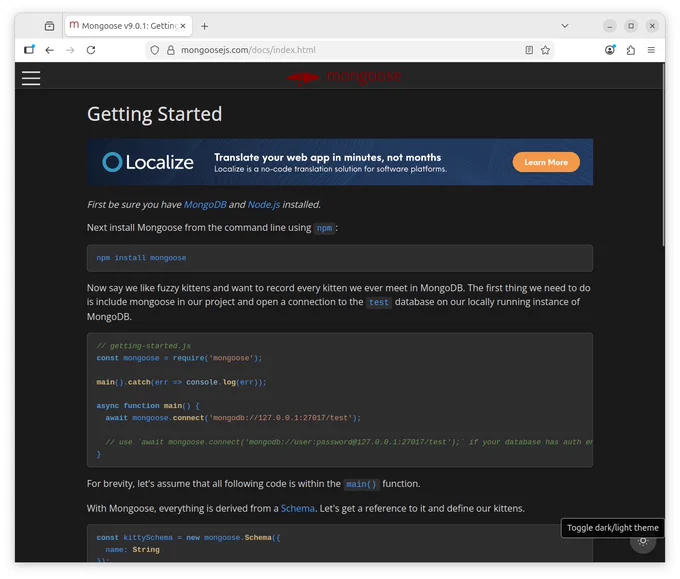This screenshot has width=680, height=579.
Task: Click the npm install mongoose code block
Action: (x=340, y=258)
